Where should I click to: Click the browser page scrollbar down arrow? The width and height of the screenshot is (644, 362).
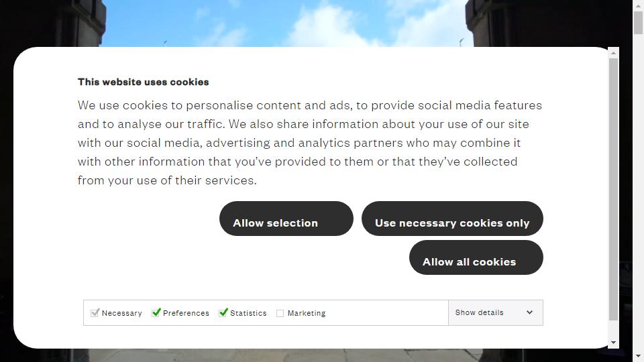[638, 357]
